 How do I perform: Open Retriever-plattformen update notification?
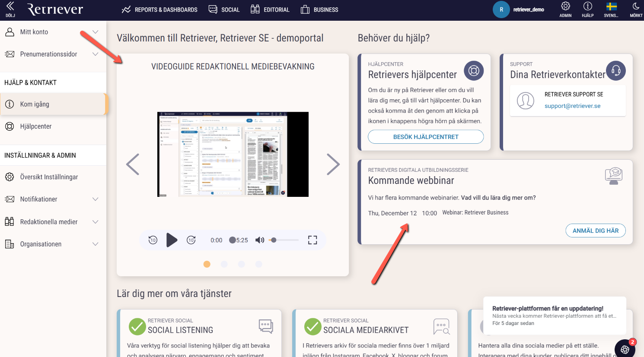[555, 316]
